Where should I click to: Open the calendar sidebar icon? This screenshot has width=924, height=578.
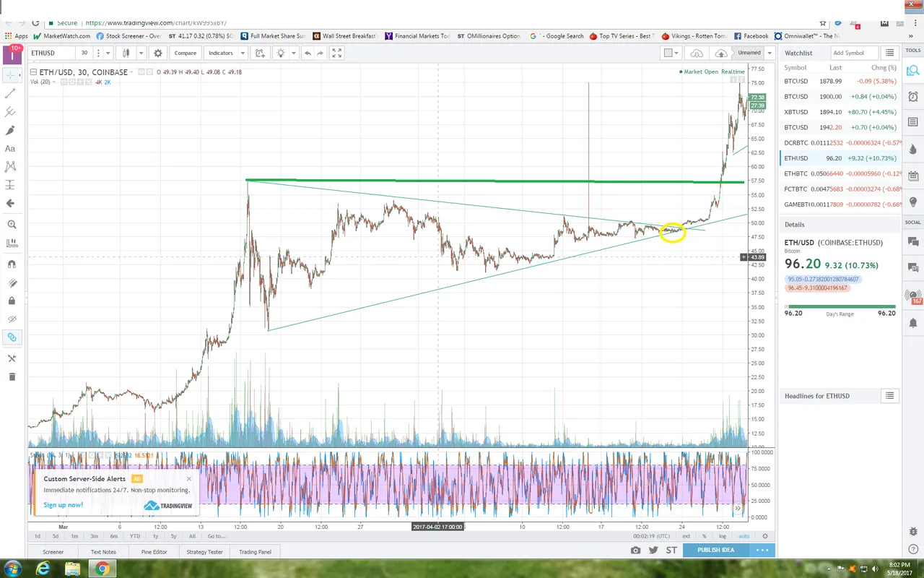[x=913, y=176]
